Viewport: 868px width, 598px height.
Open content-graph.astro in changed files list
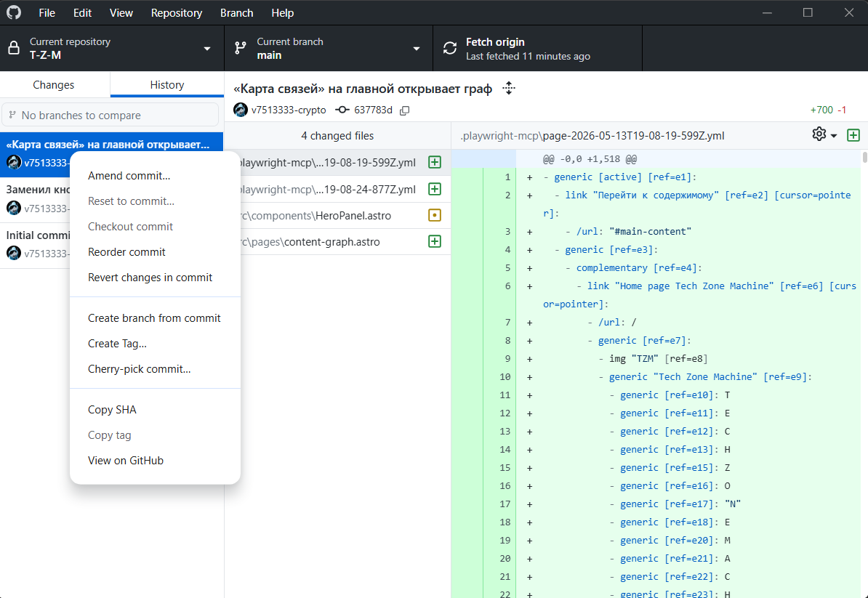point(338,241)
